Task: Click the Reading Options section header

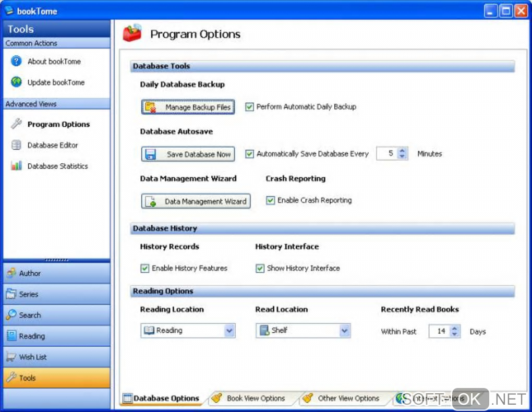Action: click(x=322, y=291)
